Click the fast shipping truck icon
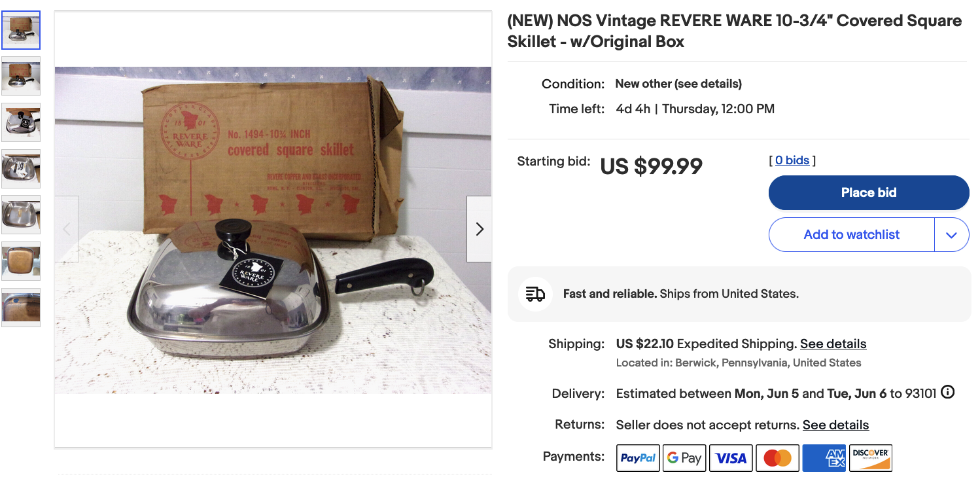The height and width of the screenshot is (481, 980). (535, 294)
